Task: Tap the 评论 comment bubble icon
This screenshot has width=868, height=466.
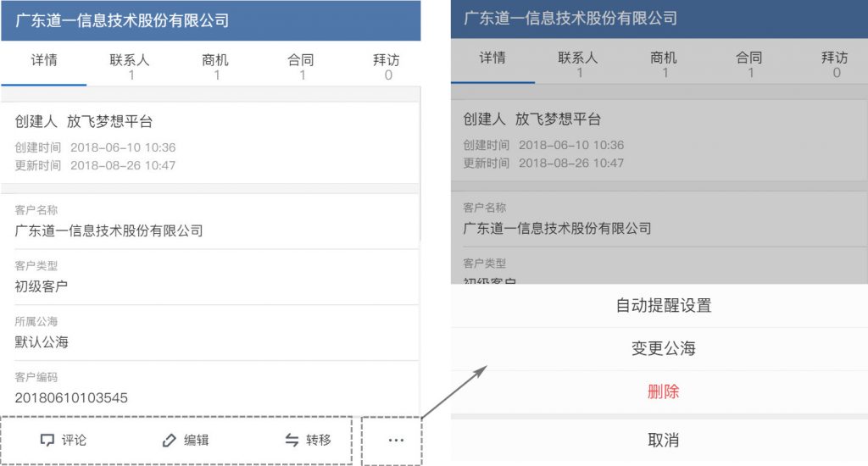Action: click(x=47, y=441)
